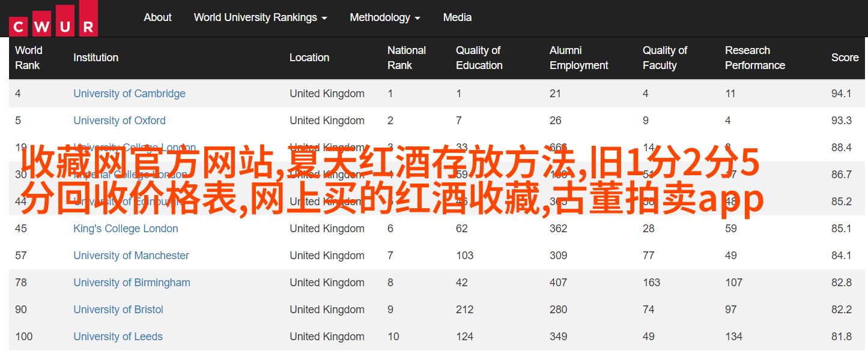
Task: Select world rank 100 cell
Action: tap(24, 337)
